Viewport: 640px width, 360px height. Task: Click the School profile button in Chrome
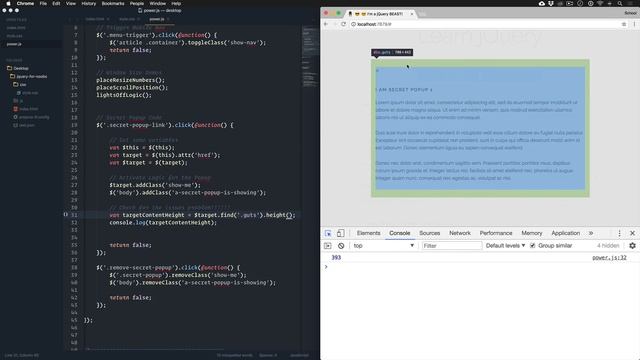click(630, 13)
